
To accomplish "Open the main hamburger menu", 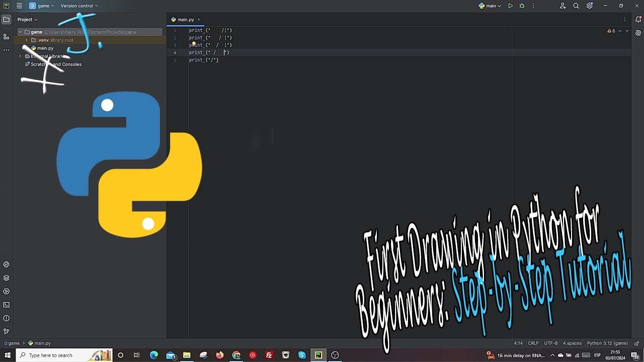I will point(19,6).
